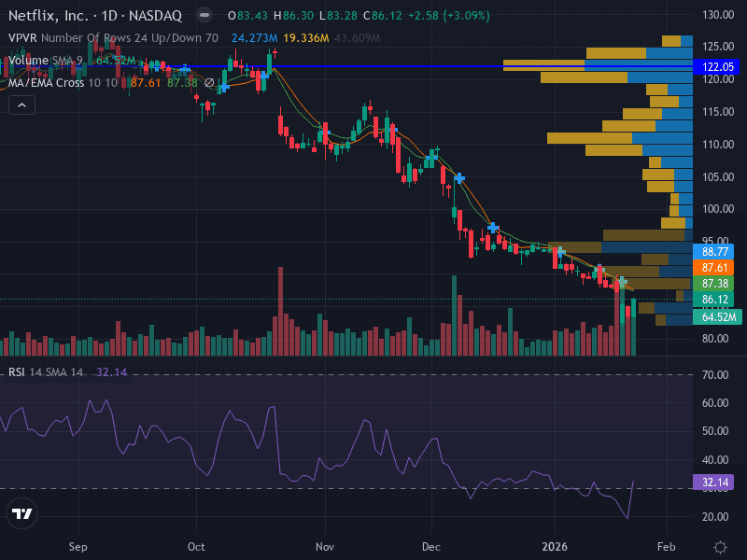Click the VPVR down volume value 19.336M
This screenshot has width=747, height=560.
tap(306, 38)
